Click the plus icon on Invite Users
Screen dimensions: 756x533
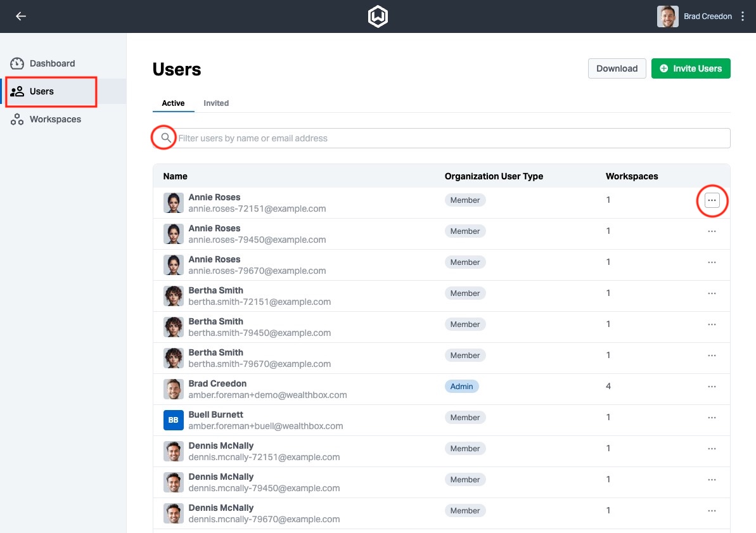(x=663, y=68)
